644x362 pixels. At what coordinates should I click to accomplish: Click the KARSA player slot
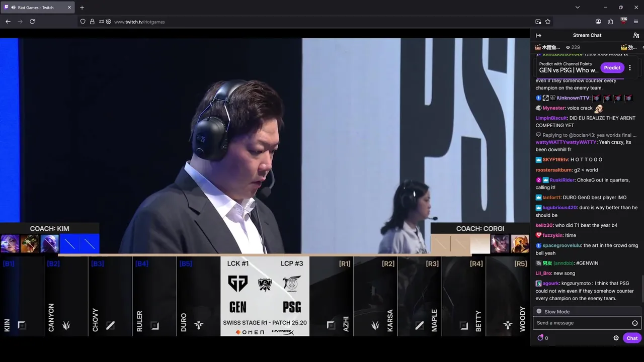(x=375, y=296)
